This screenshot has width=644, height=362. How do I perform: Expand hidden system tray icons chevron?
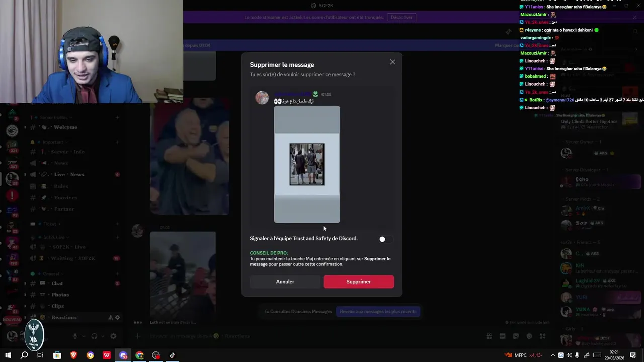[553, 355]
